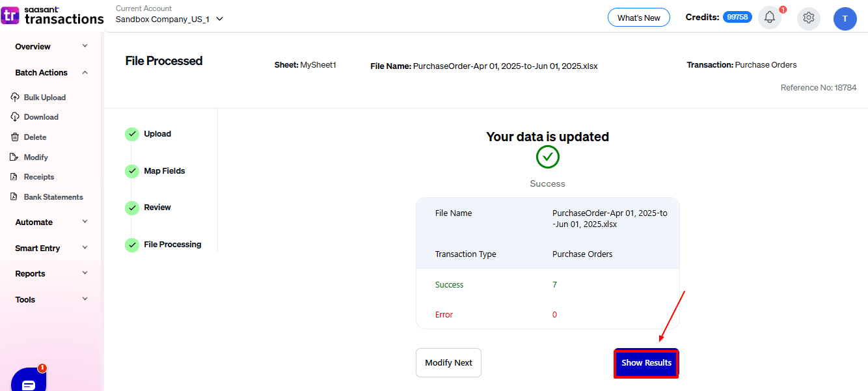Open the What's New panel
The height and width of the screenshot is (391, 868).
coord(638,18)
